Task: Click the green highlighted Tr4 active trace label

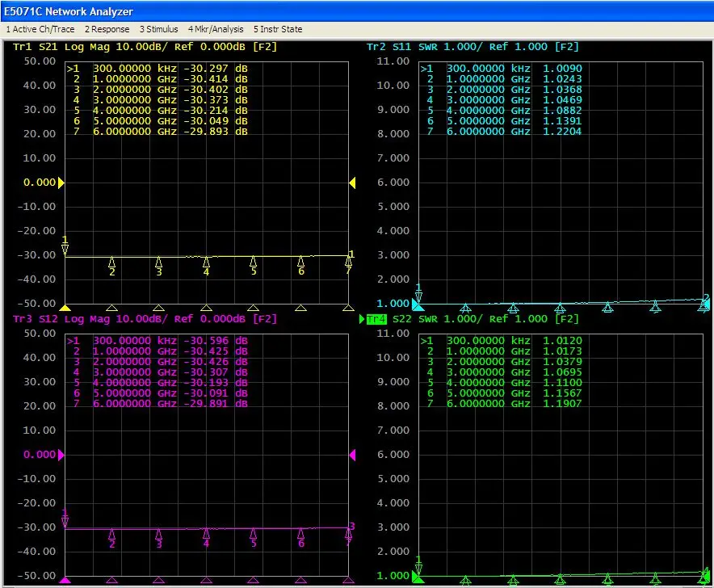Action: point(376,319)
